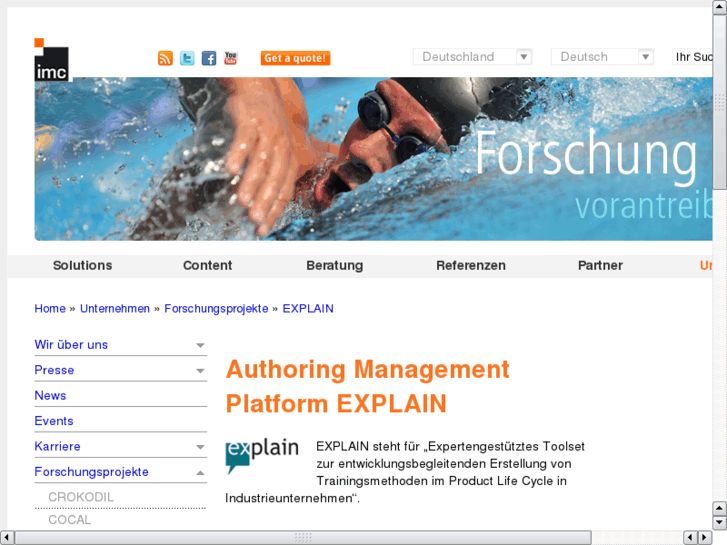Click EXPLAIN breadcrumb link
The height and width of the screenshot is (545, 727).
(308, 308)
